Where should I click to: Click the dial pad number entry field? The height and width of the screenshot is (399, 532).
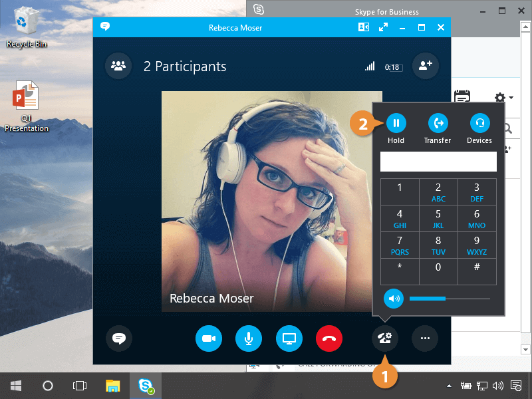(x=438, y=162)
